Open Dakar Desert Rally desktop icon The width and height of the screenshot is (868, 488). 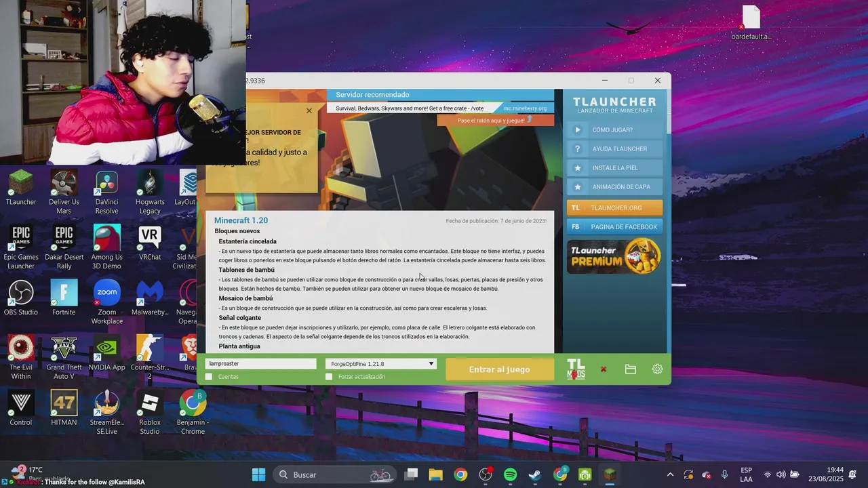click(x=64, y=247)
